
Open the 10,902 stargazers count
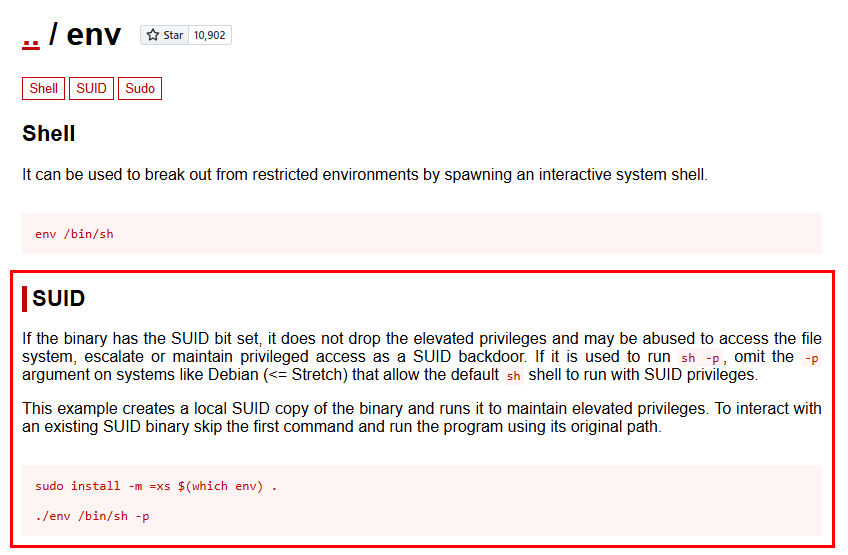click(209, 35)
